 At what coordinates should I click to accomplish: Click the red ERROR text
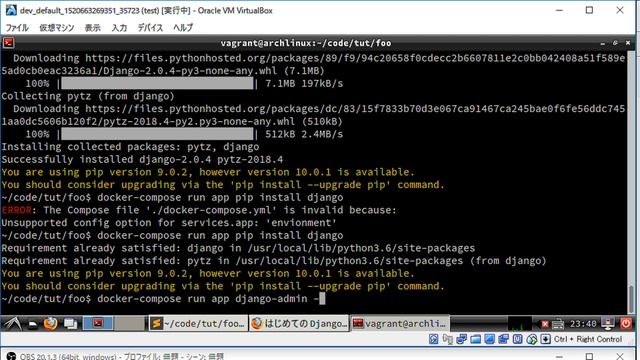(16, 210)
